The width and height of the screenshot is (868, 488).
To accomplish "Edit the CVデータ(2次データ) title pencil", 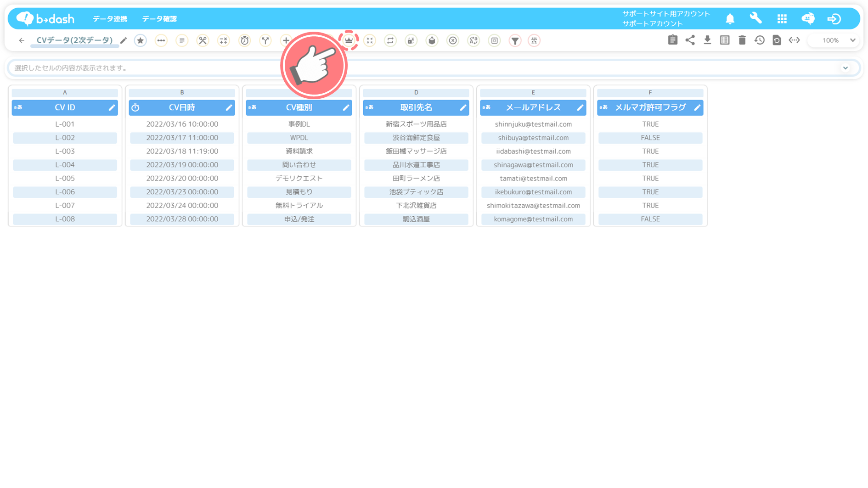I will [x=123, y=40].
